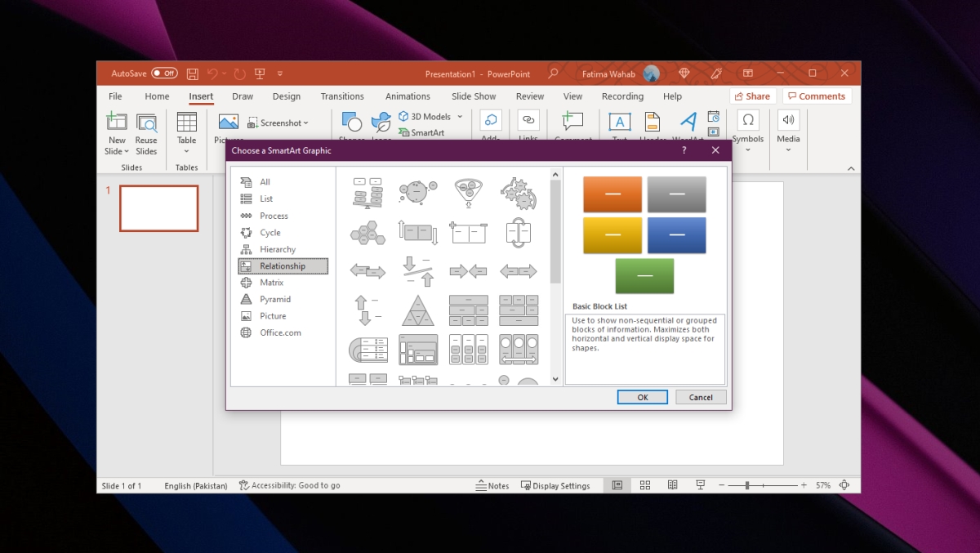Open the New Slide dropdown
This screenshot has width=980, height=553.
click(117, 151)
